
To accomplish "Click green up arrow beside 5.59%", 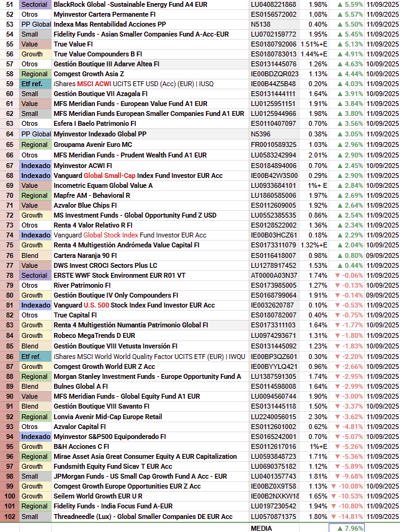I will (x=339, y=4).
